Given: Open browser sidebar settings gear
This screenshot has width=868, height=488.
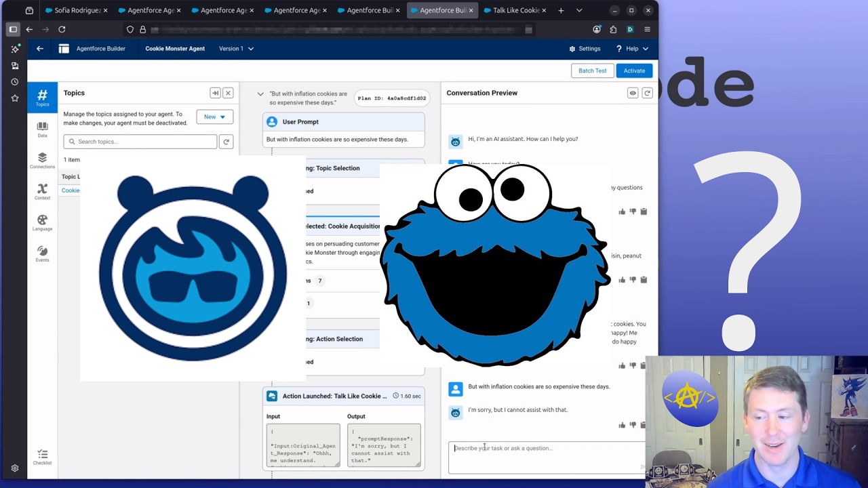Looking at the screenshot, I should (15, 468).
